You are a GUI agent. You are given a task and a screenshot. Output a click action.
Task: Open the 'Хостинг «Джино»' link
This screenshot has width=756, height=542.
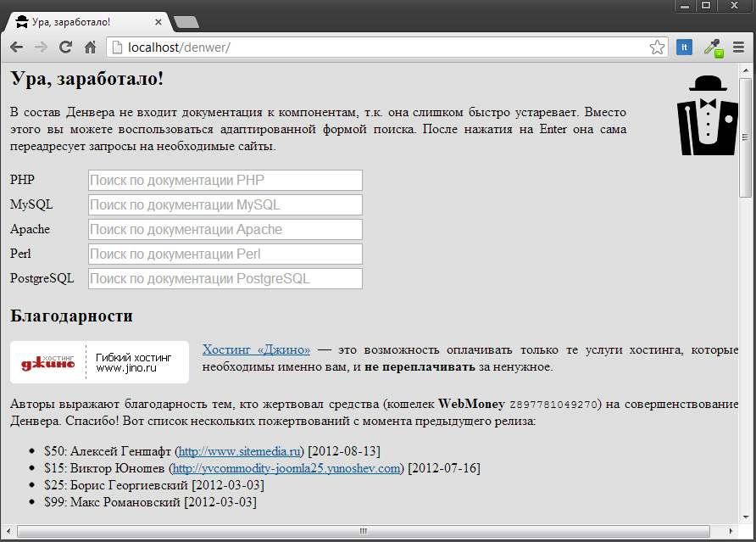click(x=256, y=349)
